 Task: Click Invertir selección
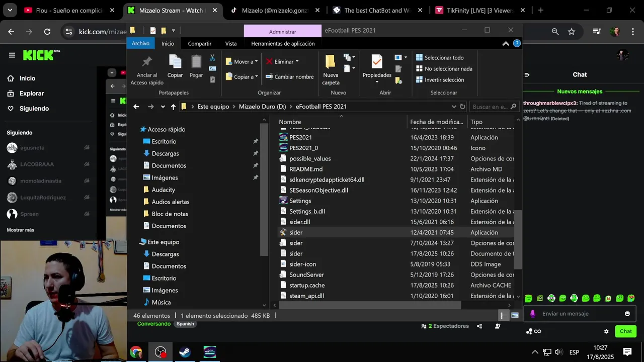pyautogui.click(x=440, y=79)
